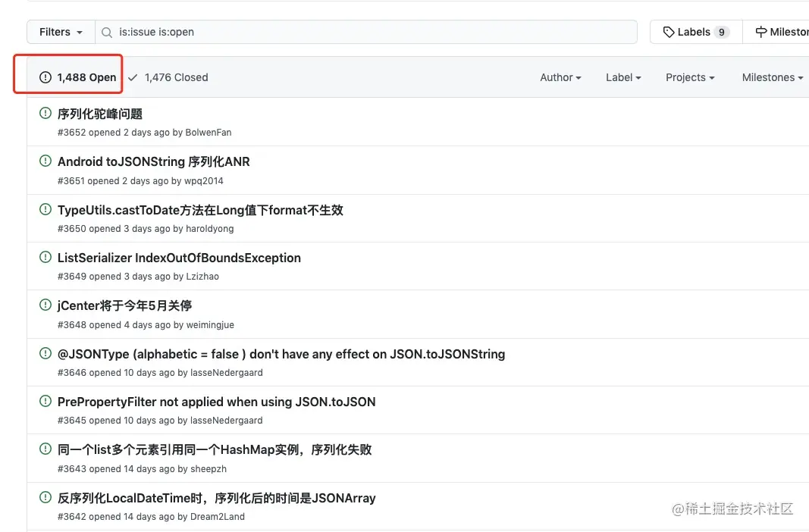Click the Closed checkmark icon
Viewport: 809px width, 532px height.
[133, 77]
